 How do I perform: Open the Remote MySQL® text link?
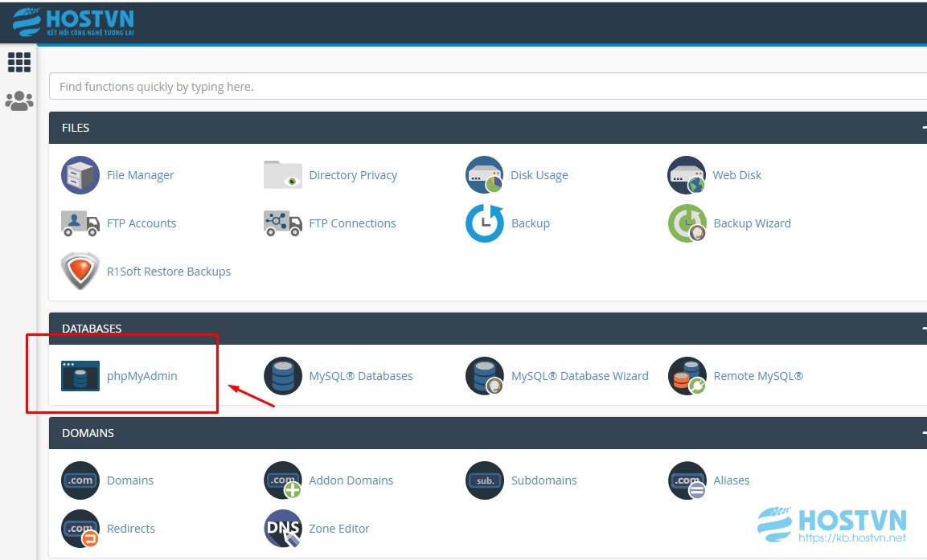758,376
